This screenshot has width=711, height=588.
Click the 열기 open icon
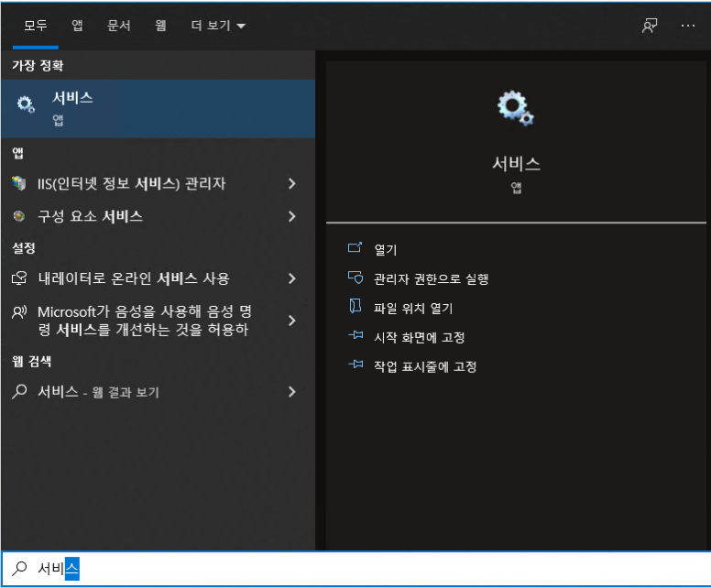pos(355,247)
